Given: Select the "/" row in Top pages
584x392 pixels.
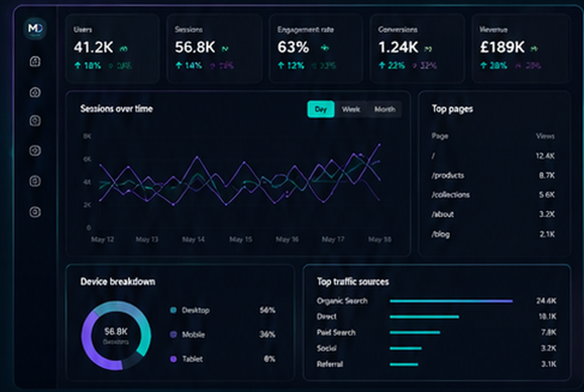Looking at the screenshot, I should point(493,156).
